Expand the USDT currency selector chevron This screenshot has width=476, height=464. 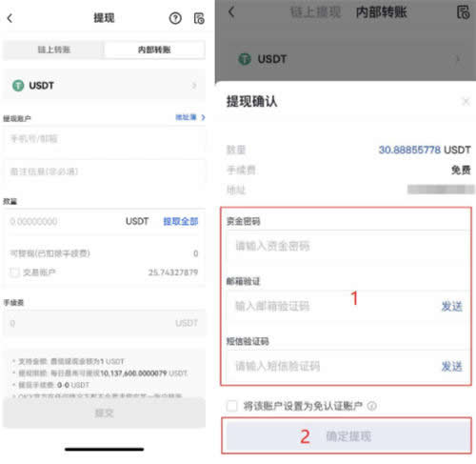(194, 86)
